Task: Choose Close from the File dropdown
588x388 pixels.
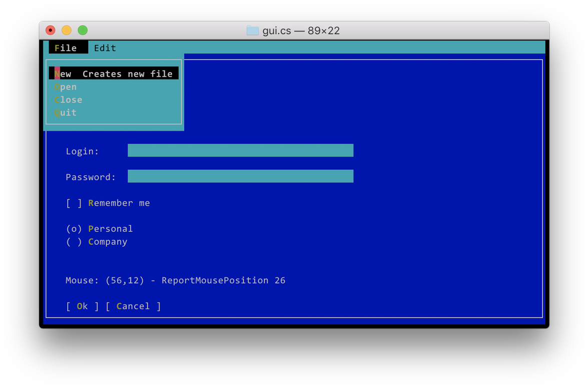Action: [x=69, y=100]
